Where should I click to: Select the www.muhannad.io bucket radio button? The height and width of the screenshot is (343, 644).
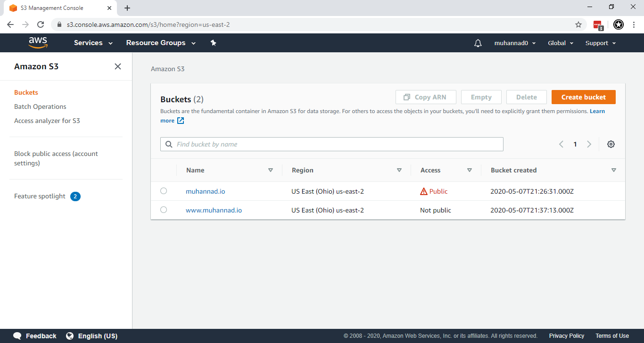tap(164, 210)
